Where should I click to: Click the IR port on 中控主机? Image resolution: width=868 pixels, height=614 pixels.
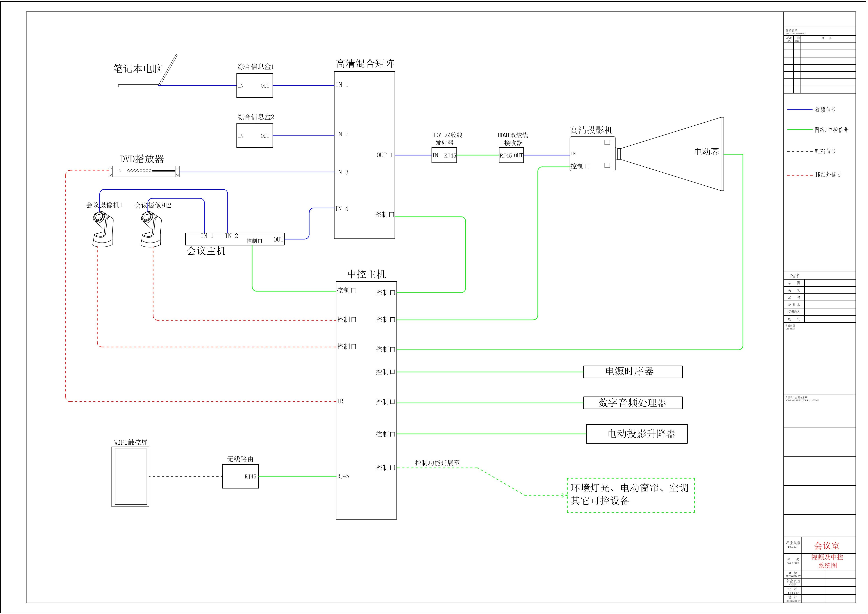340,401
